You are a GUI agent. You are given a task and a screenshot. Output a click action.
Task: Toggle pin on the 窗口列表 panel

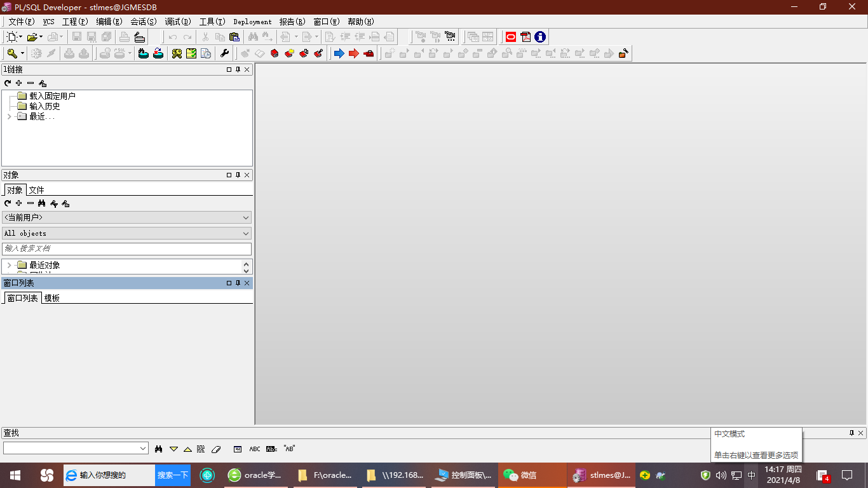point(238,283)
